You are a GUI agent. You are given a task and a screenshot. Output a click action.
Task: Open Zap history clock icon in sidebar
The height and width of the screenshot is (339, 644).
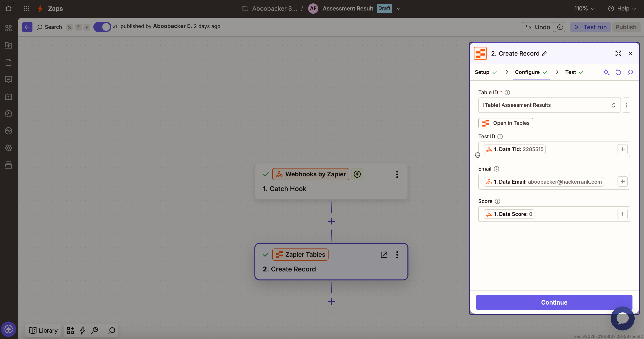9,113
